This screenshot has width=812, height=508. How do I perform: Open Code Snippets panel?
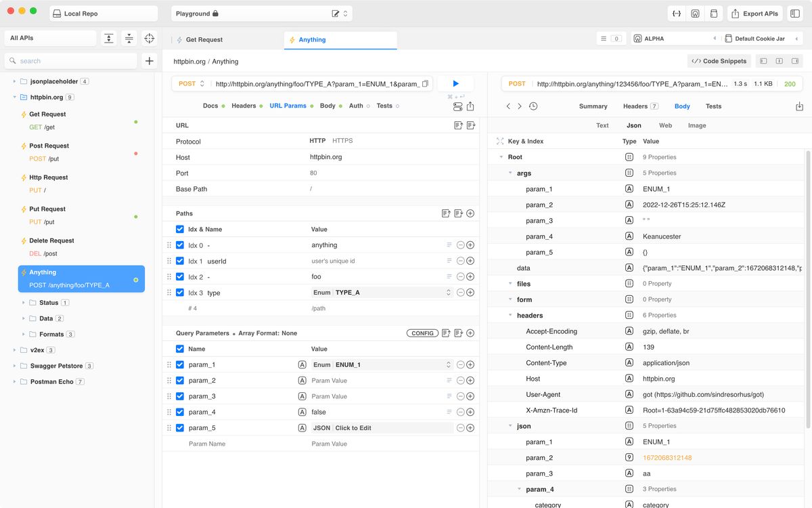[719, 61]
